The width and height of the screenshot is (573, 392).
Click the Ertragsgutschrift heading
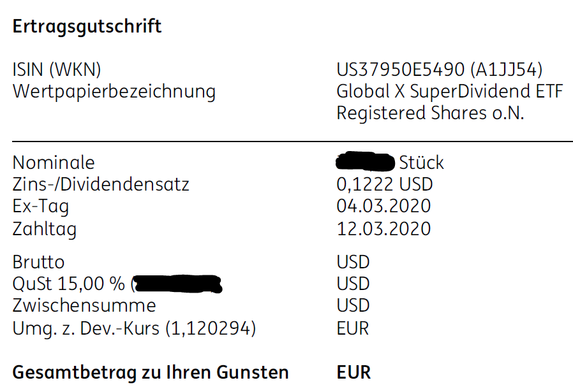pos(87,27)
